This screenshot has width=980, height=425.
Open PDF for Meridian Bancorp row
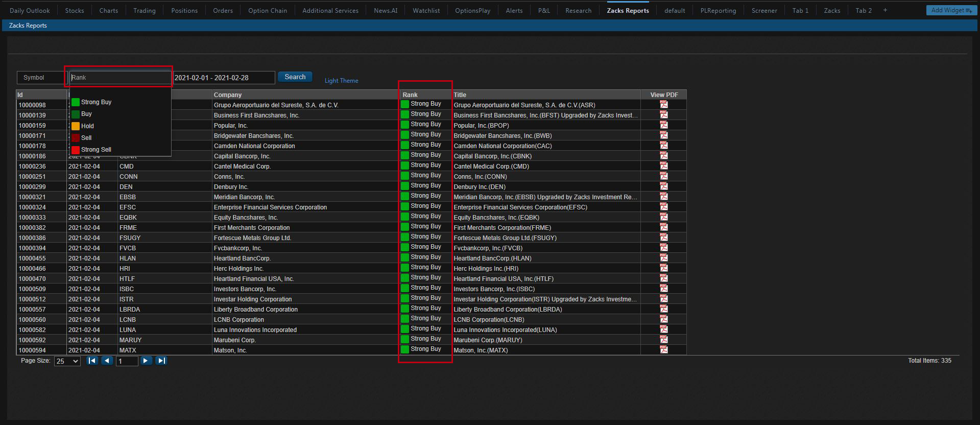[663, 196]
